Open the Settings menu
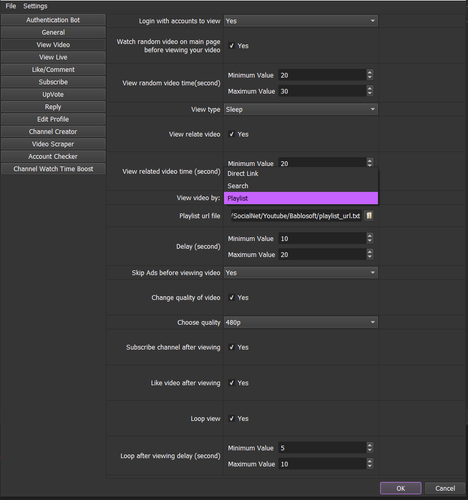Image resolution: width=468 pixels, height=500 pixels. click(35, 6)
